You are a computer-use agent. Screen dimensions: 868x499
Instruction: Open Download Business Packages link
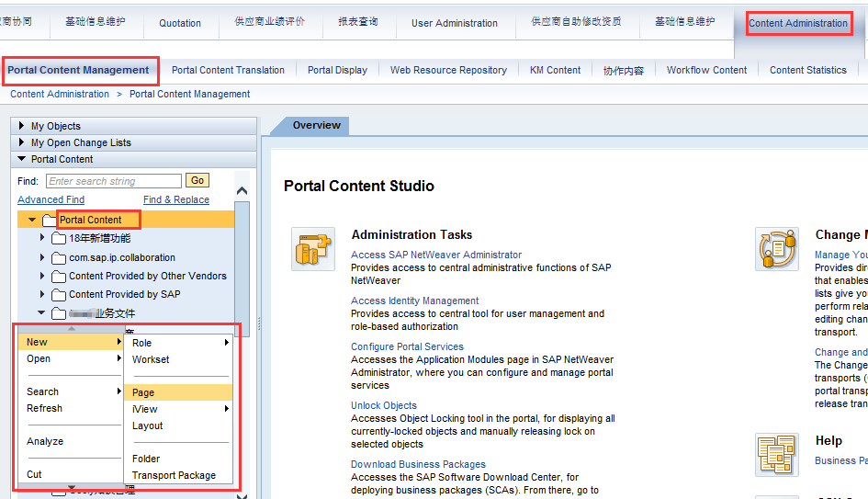click(418, 465)
